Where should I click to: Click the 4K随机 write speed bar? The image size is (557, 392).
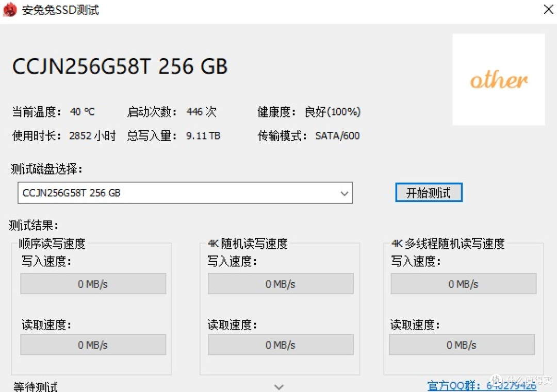point(281,284)
